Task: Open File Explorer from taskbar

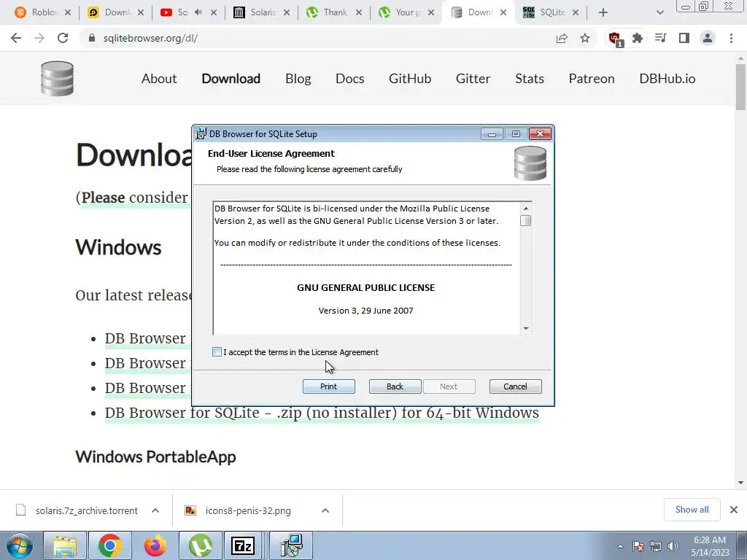Action: click(65, 545)
